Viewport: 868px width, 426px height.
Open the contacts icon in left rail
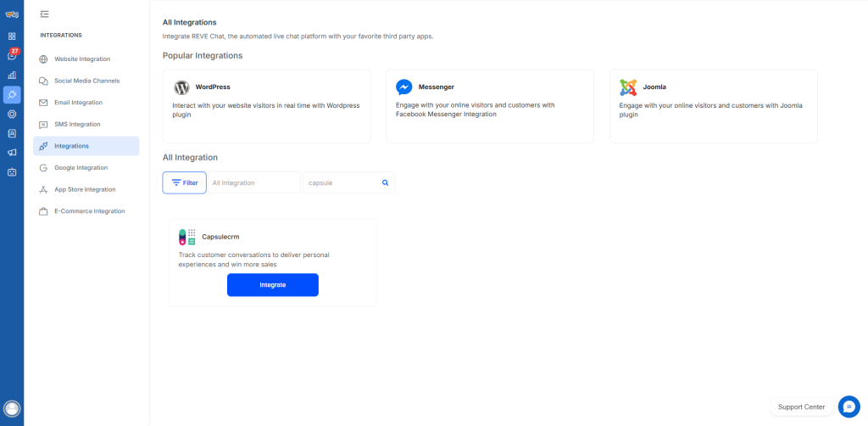tap(12, 133)
